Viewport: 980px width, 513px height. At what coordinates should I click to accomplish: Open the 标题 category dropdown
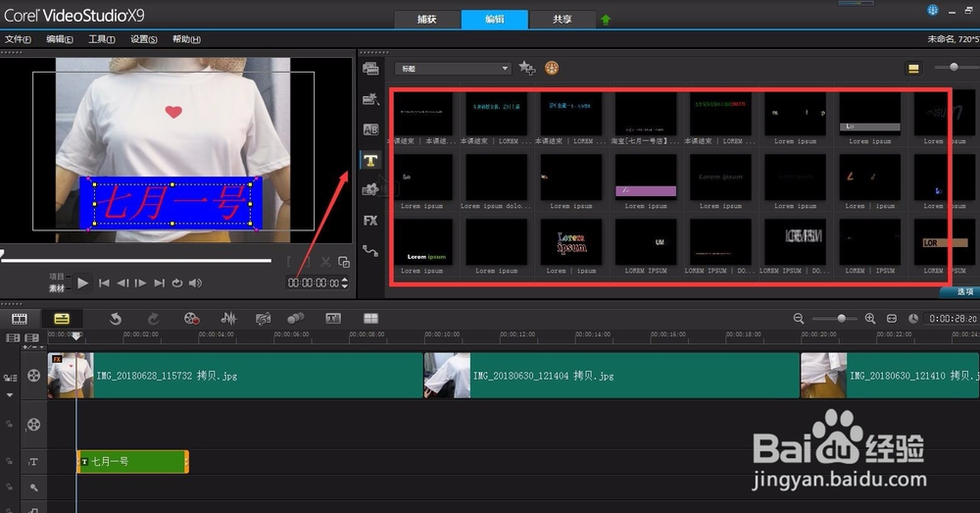453,69
